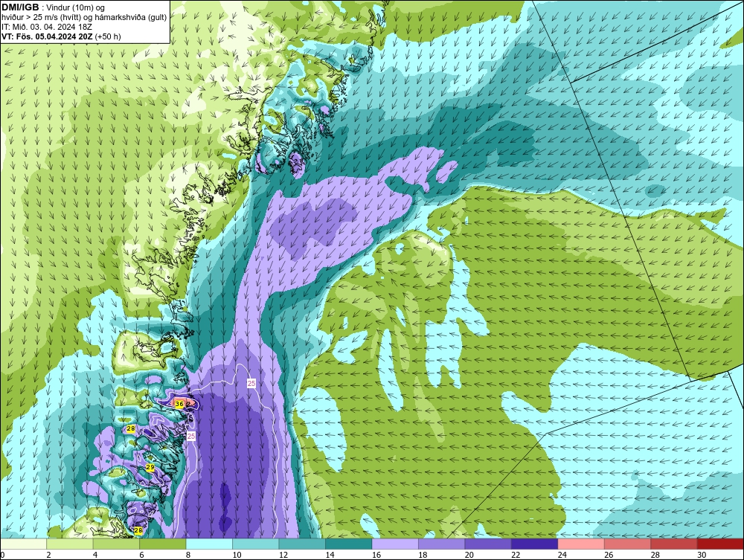Click the legend scale number 0
This screenshot has height=560, width=744.
[2, 555]
